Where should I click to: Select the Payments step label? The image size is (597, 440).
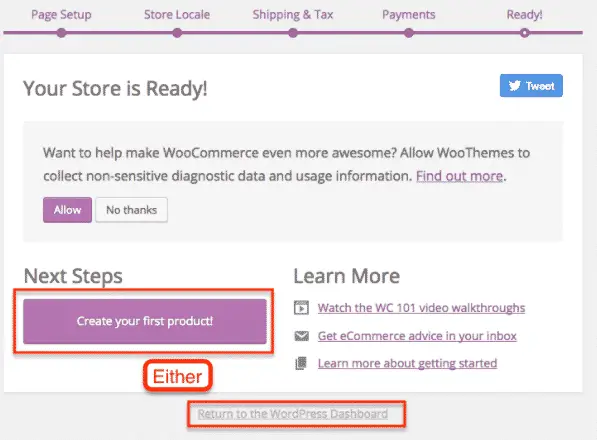pyautogui.click(x=409, y=15)
